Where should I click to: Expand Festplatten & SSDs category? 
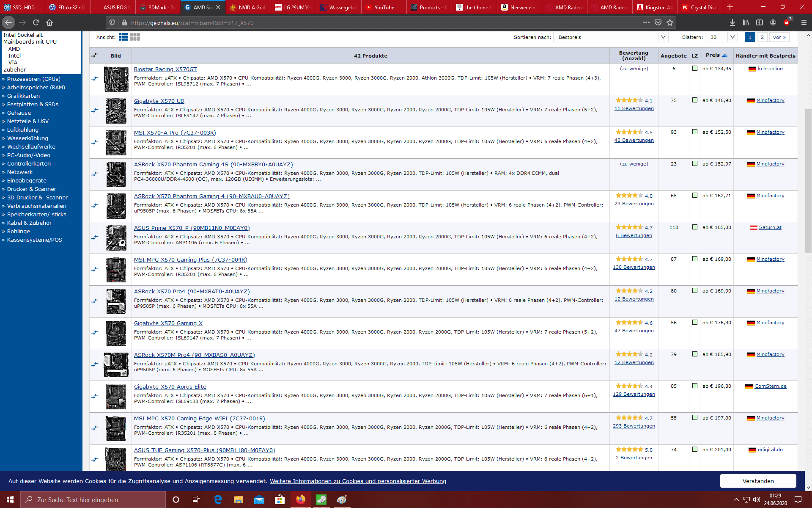(33, 104)
